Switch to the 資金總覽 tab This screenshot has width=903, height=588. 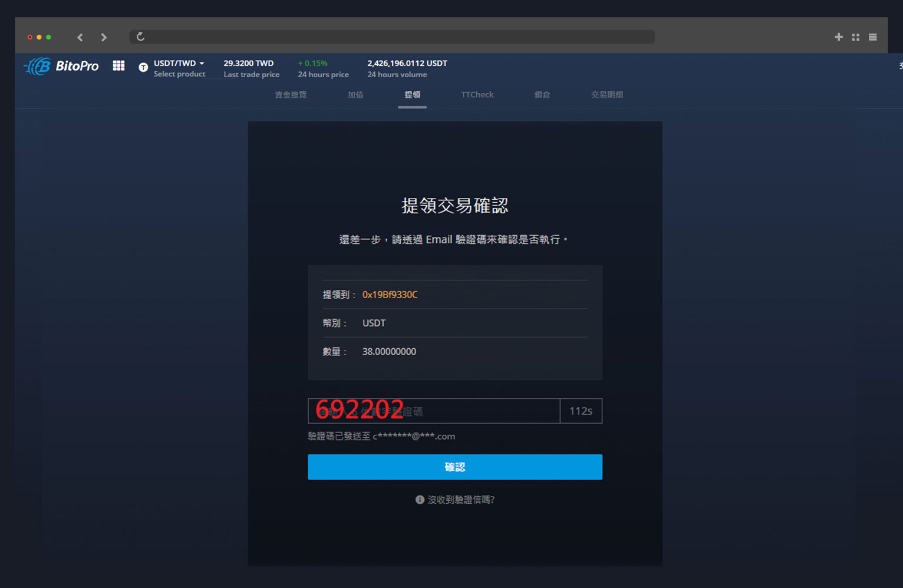[x=291, y=95]
